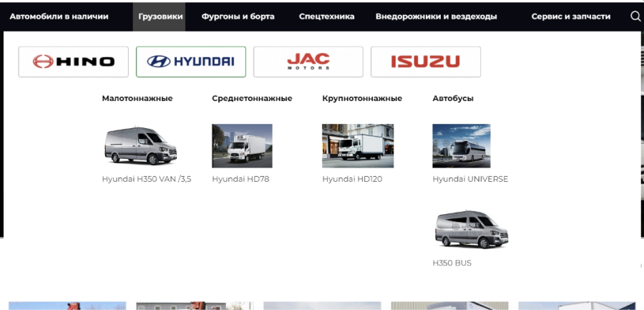The height and width of the screenshot is (310, 644).
Task: Open the Автомобили в наличии menu
Action: pyautogui.click(x=59, y=16)
